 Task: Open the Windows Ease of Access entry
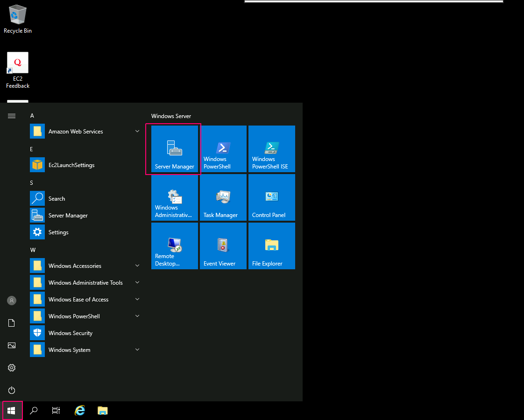tap(85, 300)
